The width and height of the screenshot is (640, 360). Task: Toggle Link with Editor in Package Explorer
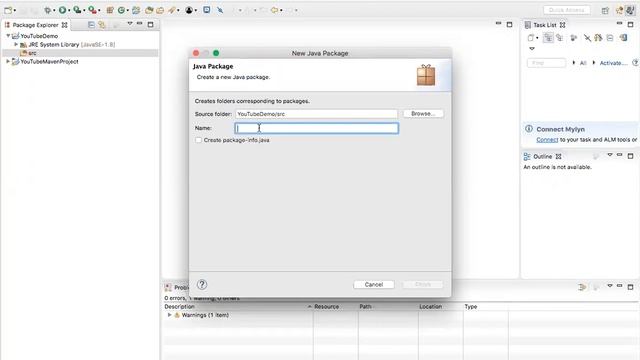102,25
